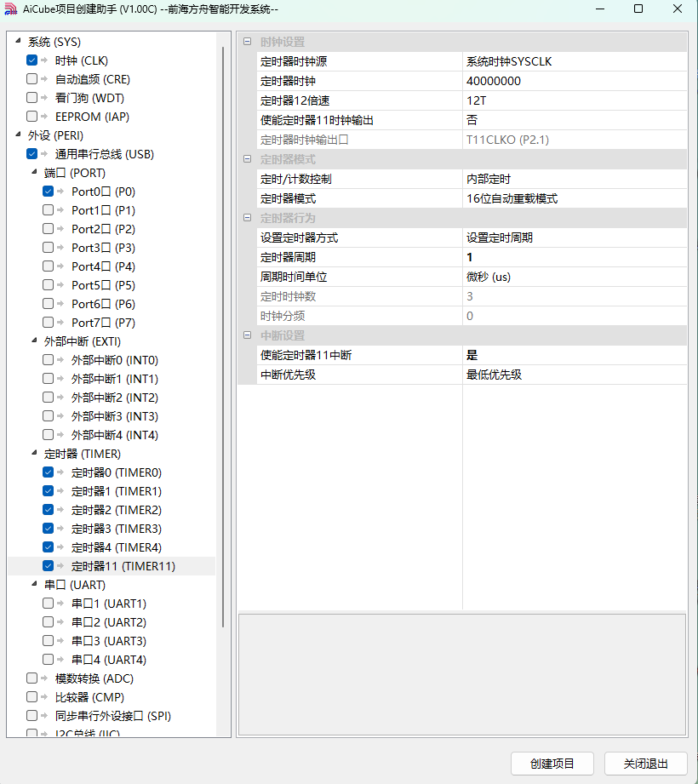Check the Port1口 (P1) checkbox
Screen dimensions: 698x784
pyautogui.click(x=48, y=210)
